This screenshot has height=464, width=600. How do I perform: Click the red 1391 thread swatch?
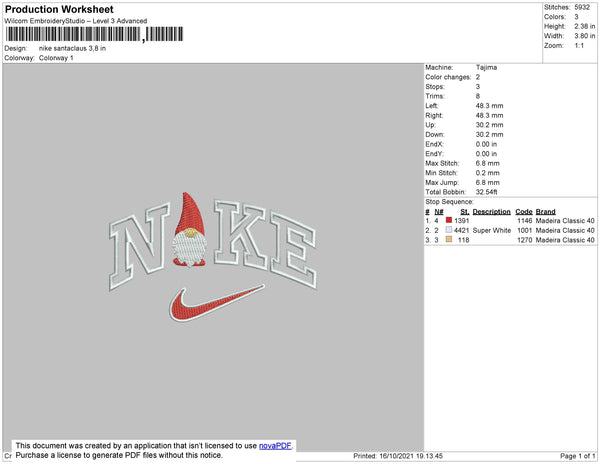click(x=449, y=220)
